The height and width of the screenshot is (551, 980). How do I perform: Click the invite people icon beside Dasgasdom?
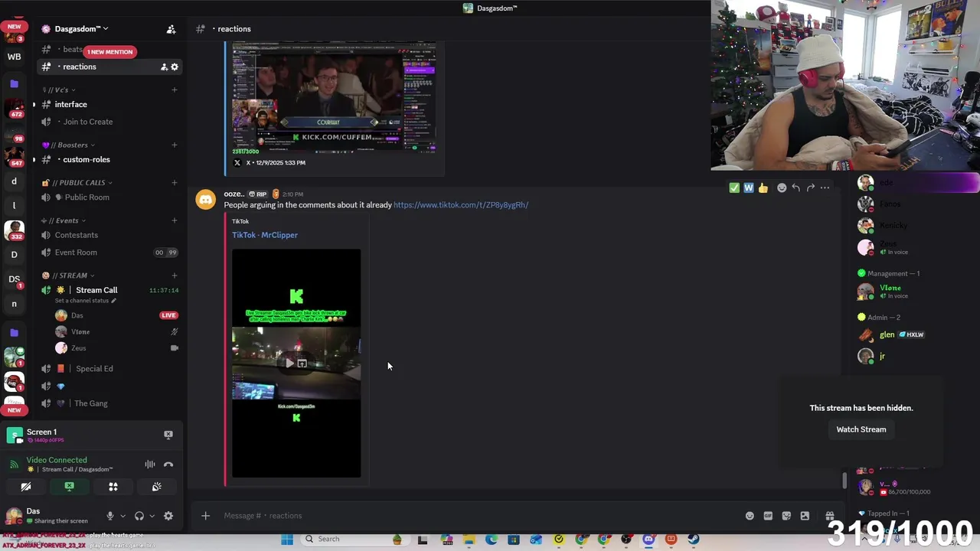click(171, 29)
